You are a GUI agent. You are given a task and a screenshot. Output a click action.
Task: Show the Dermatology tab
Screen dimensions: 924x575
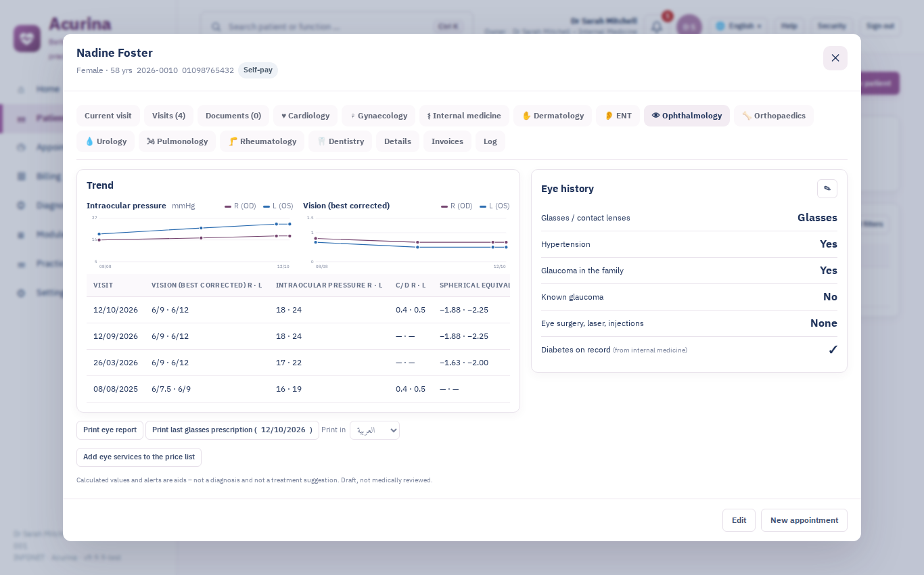tap(553, 116)
